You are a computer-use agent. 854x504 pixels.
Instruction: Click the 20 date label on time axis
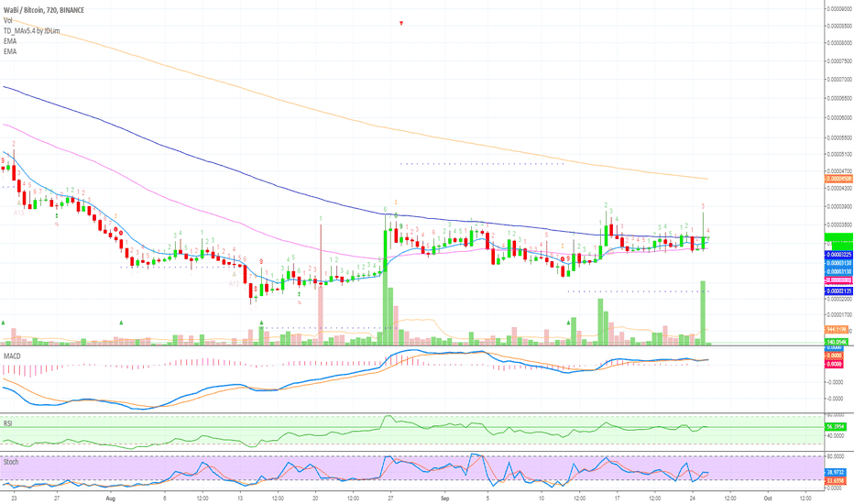coord(315,498)
